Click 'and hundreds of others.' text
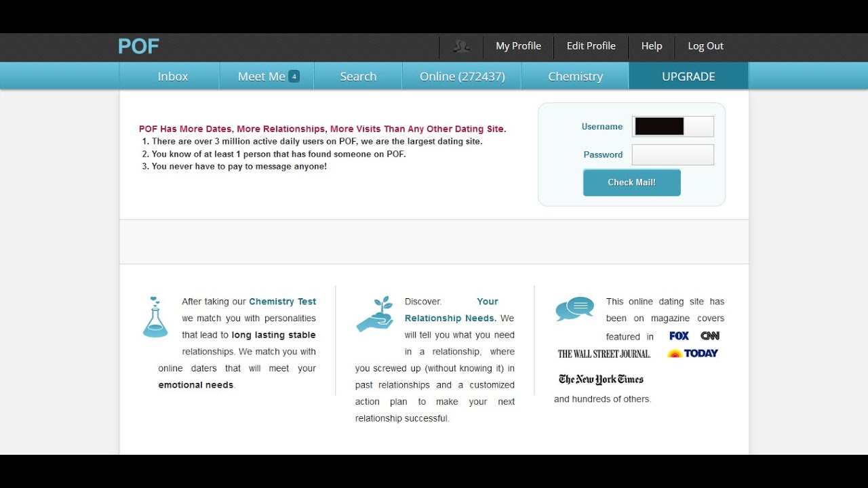This screenshot has width=868, height=488. [602, 399]
